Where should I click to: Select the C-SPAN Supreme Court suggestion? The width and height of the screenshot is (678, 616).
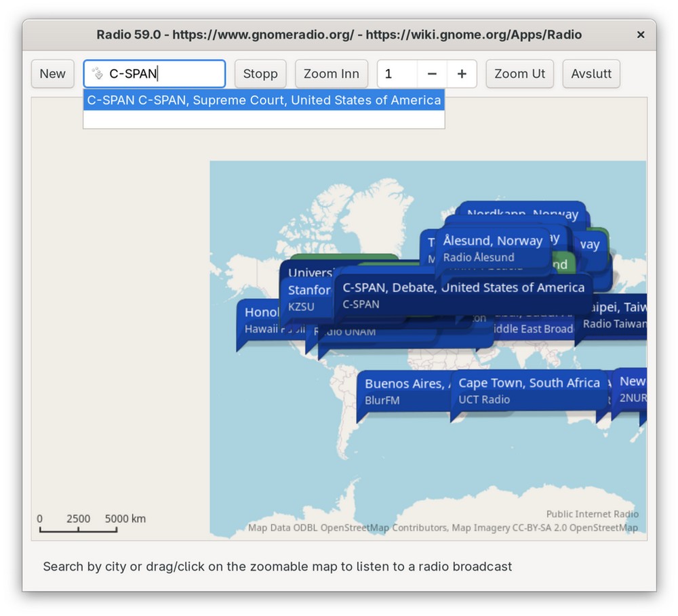click(264, 100)
